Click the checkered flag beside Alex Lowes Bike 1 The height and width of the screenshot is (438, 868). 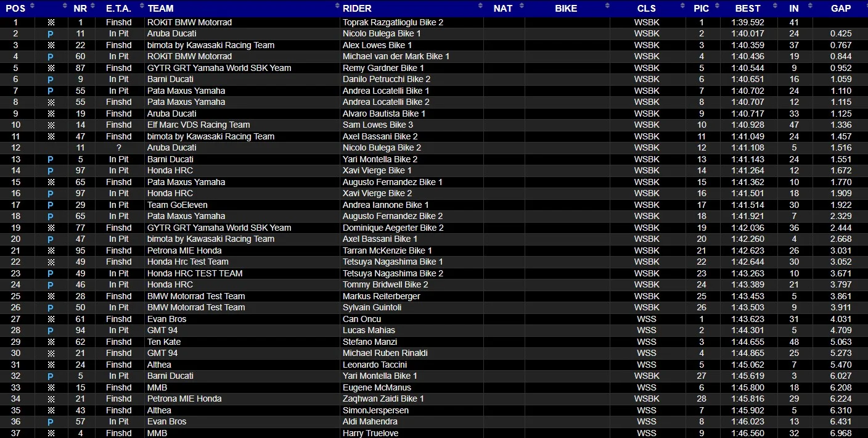coord(51,45)
